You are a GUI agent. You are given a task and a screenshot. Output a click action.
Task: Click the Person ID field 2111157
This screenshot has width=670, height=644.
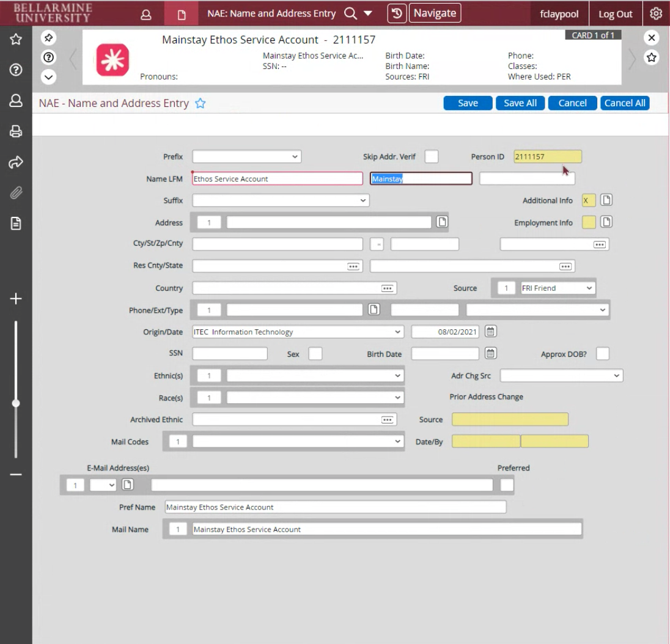click(x=547, y=156)
